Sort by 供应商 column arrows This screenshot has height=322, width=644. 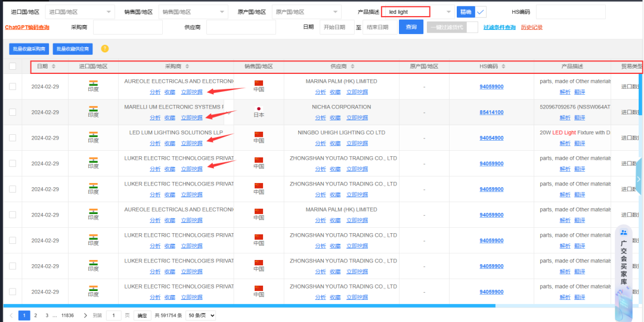click(352, 66)
